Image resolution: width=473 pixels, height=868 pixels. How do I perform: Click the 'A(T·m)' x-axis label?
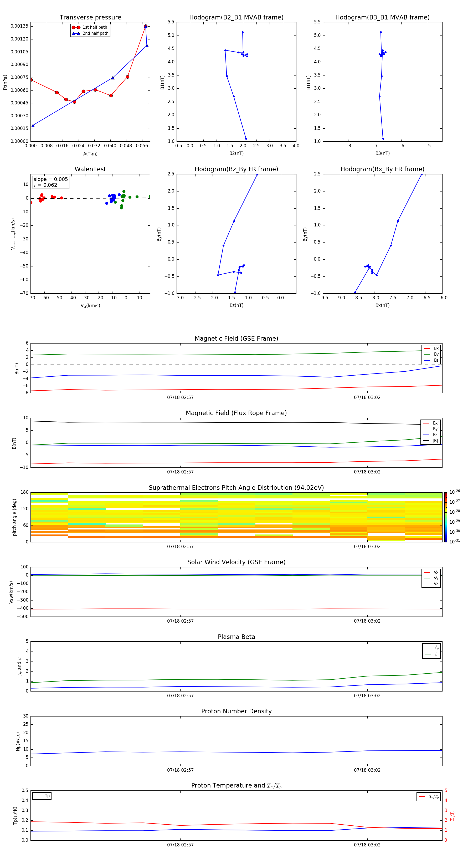click(90, 154)
